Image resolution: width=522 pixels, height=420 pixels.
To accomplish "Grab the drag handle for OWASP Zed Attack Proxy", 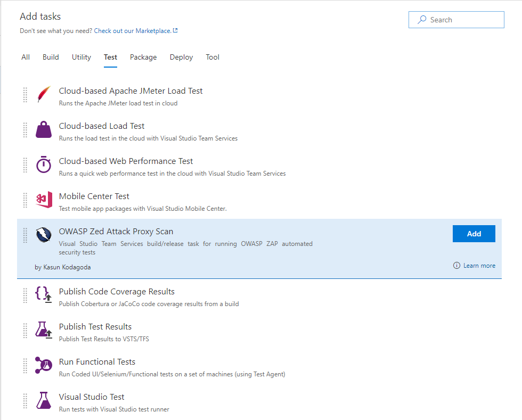I will pyautogui.click(x=25, y=235).
